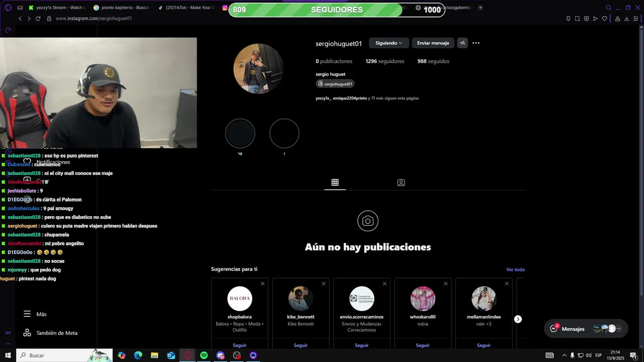Open the sergiohuguet01 Threads badge
The height and width of the screenshot is (362, 644).
click(335, 84)
